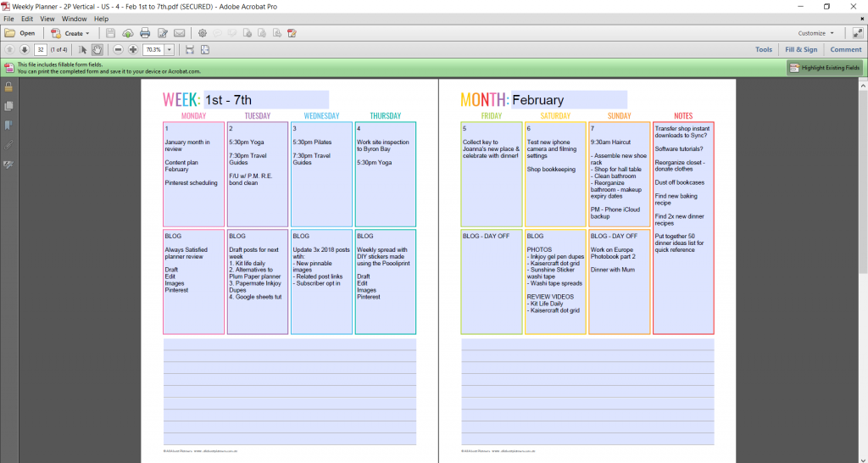
Task: Click the fillable form purple document icon
Action: coord(8,68)
